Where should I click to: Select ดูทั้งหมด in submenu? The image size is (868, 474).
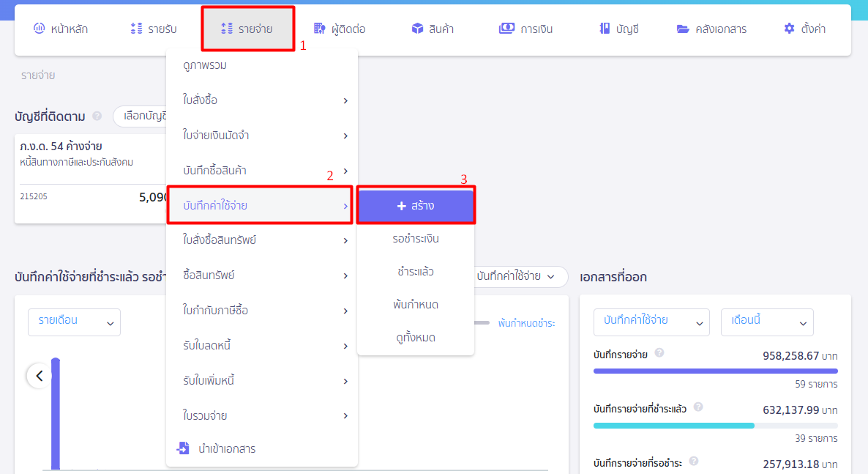(416, 337)
